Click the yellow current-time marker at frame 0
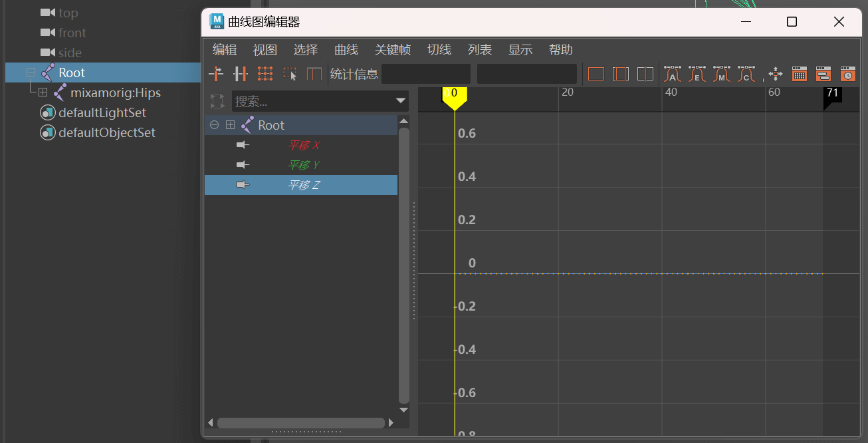 [455, 97]
